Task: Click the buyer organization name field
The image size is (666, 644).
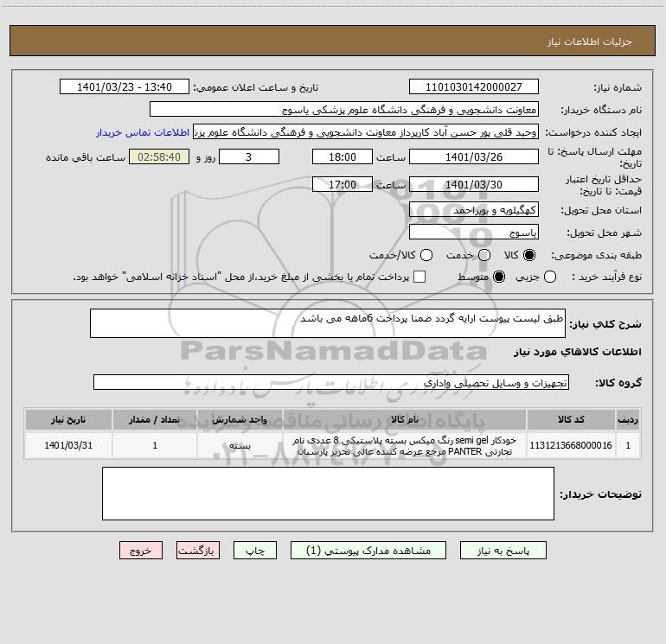Action: point(344,110)
